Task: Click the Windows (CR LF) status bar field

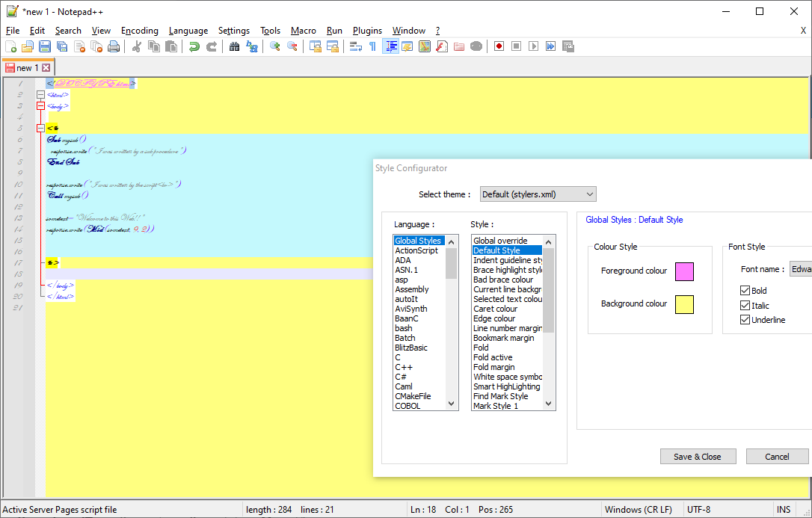Action: point(642,510)
